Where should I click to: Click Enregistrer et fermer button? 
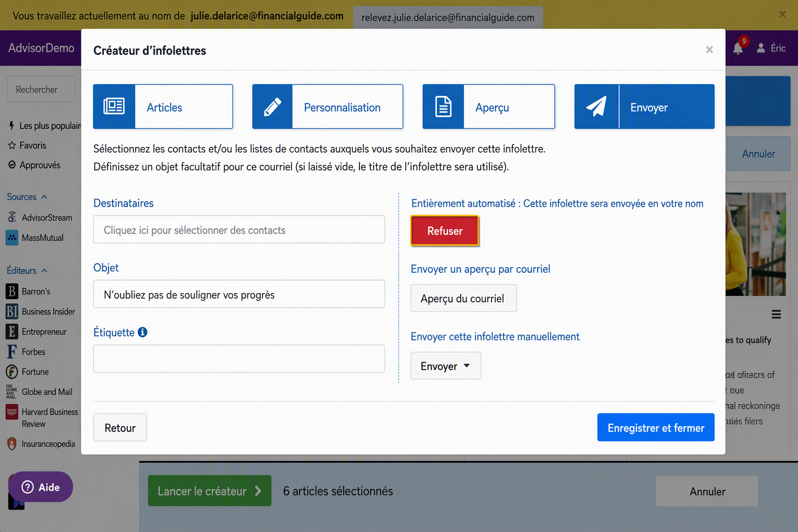coord(656,428)
